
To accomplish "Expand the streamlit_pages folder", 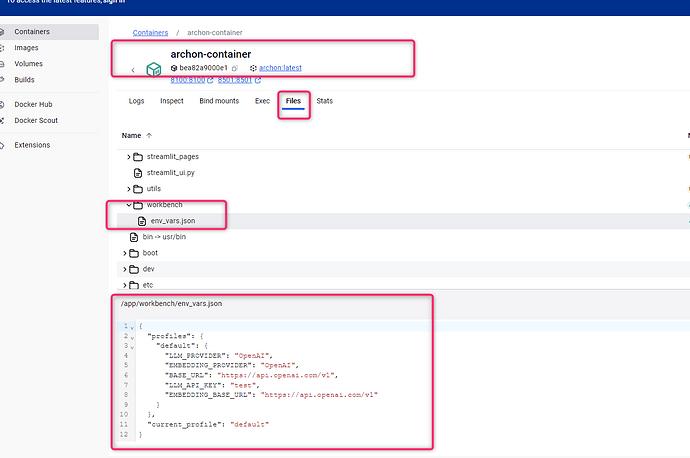I will [128, 157].
